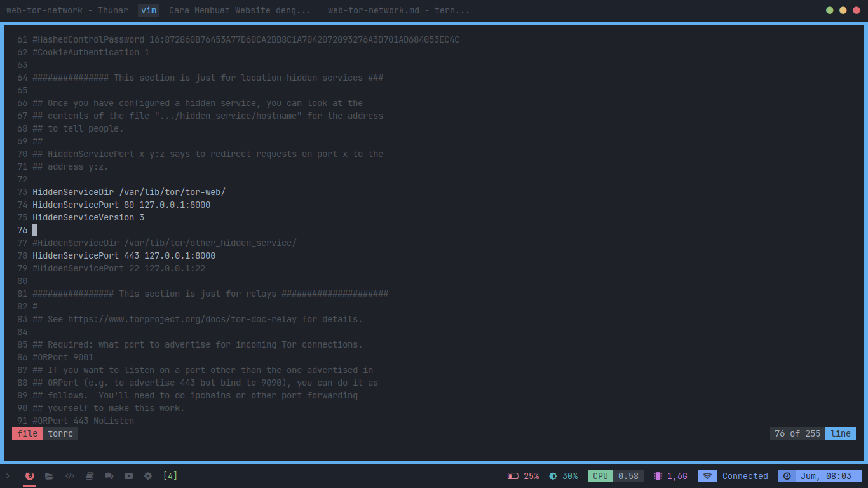Open the book workspace icon
Image resolution: width=868 pixels, height=488 pixels.
tap(90, 476)
